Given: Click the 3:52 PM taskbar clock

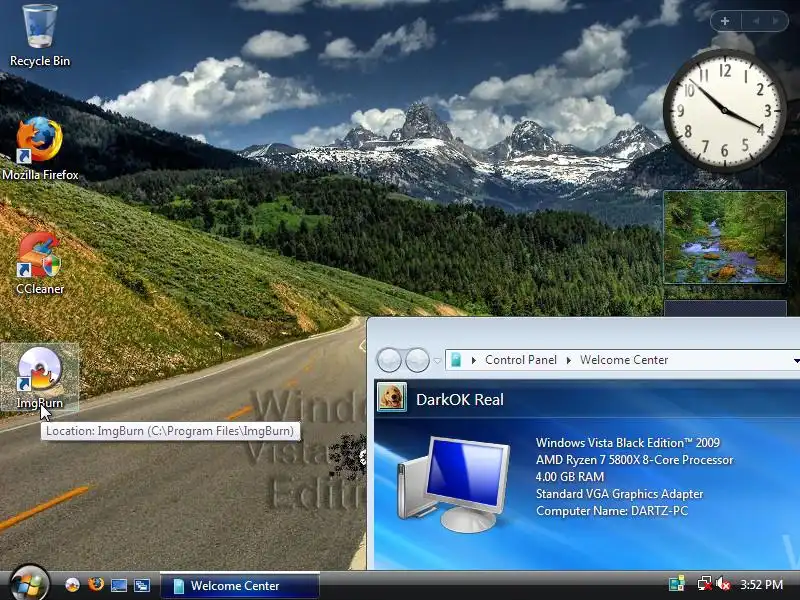Looking at the screenshot, I should click(x=761, y=585).
